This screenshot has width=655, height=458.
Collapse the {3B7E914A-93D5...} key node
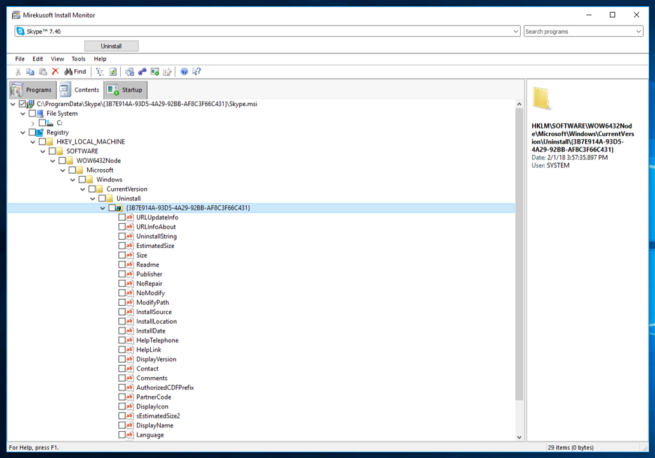pos(103,208)
